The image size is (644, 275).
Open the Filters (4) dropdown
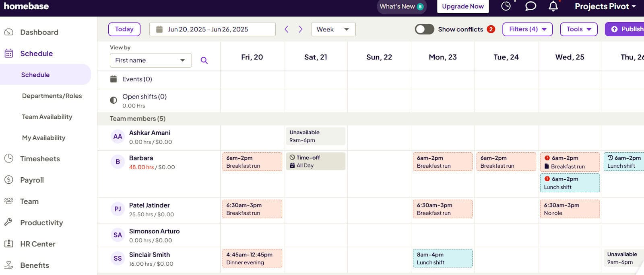(527, 29)
